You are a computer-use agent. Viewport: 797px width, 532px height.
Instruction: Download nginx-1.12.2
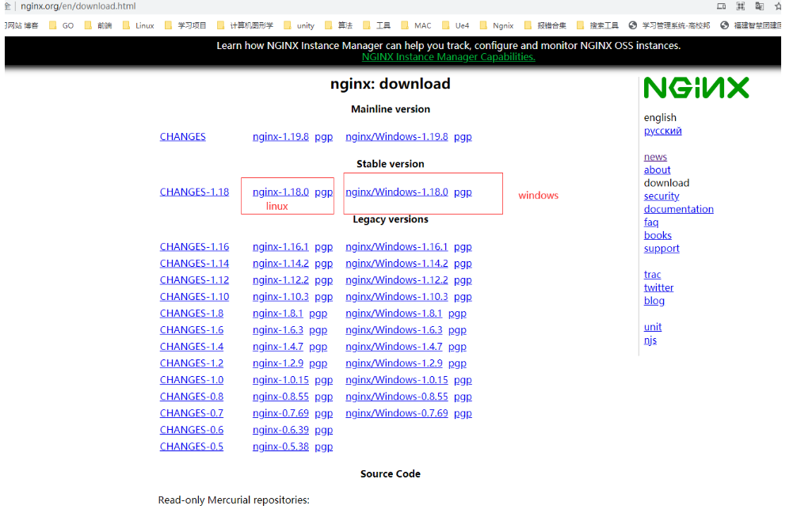click(280, 280)
